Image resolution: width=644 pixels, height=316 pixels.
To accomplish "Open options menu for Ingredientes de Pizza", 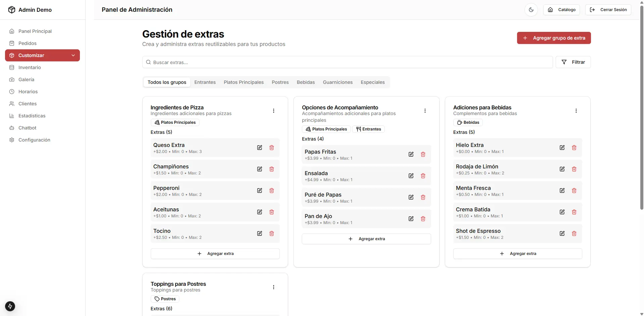I will [x=274, y=111].
